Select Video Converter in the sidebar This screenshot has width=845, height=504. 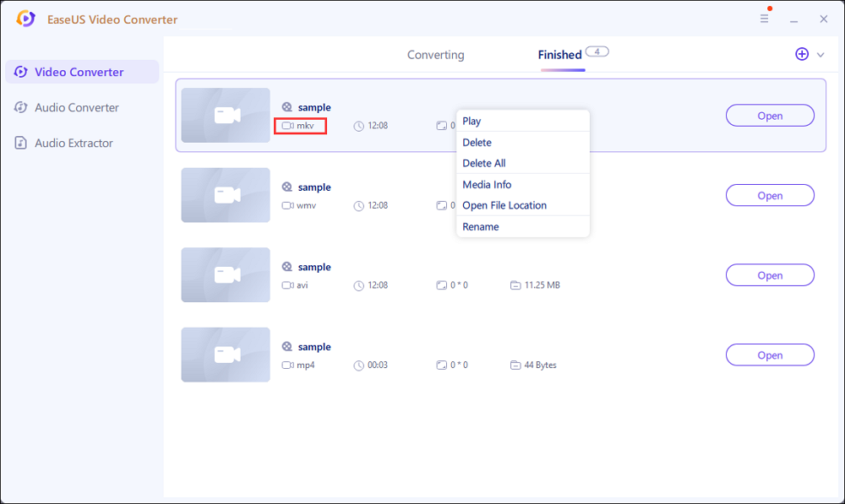point(81,72)
